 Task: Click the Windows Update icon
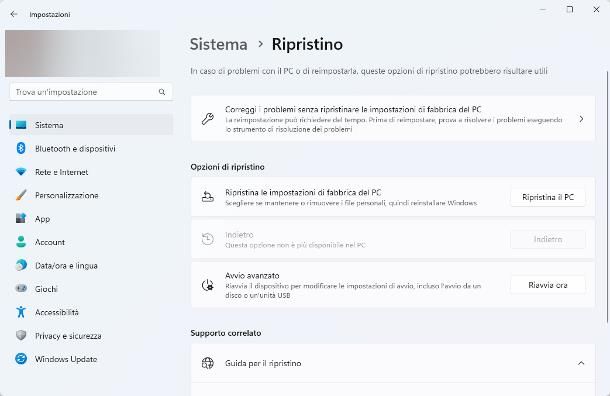21,359
